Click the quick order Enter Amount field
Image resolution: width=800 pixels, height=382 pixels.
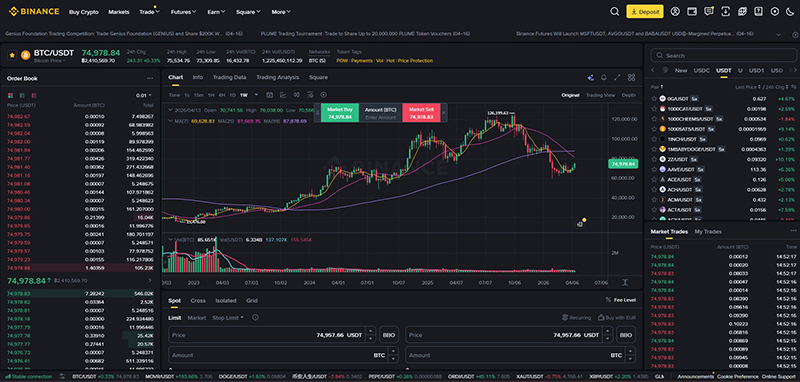tap(381, 117)
